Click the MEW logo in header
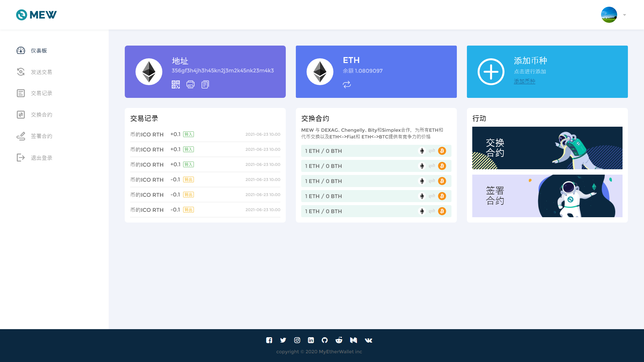Screen dimensions: 644x362 coord(36,15)
